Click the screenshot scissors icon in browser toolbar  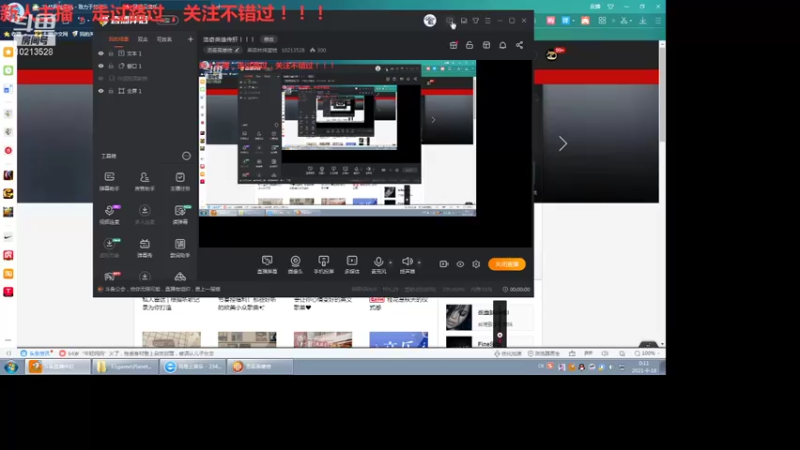tap(623, 20)
